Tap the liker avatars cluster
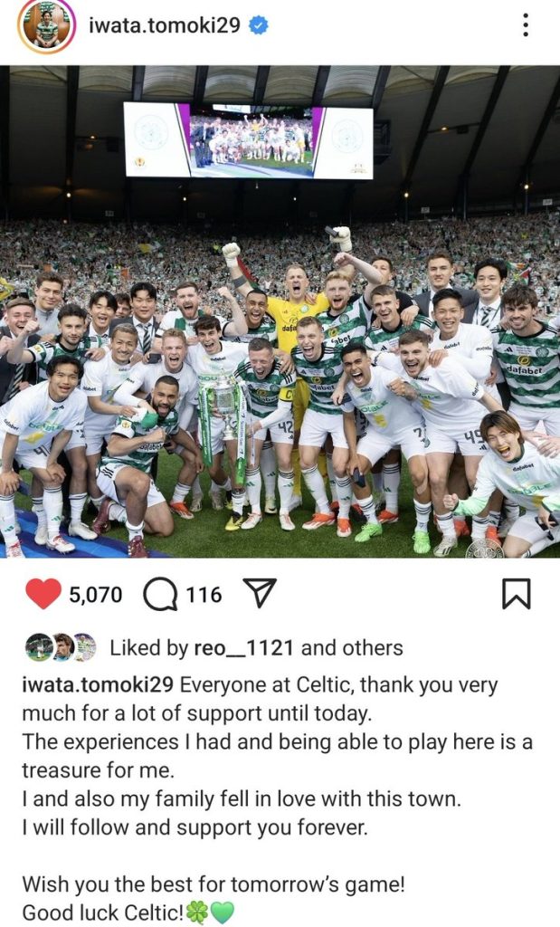The image size is (560, 927). click(x=61, y=647)
